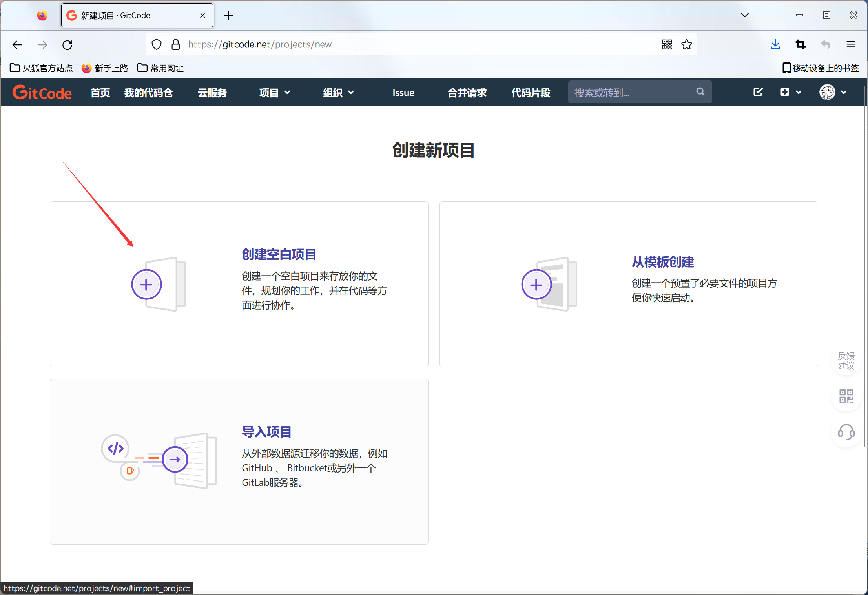This screenshot has width=868, height=595.
Task: Open the to-do checklist icon in navbar
Action: click(x=757, y=92)
